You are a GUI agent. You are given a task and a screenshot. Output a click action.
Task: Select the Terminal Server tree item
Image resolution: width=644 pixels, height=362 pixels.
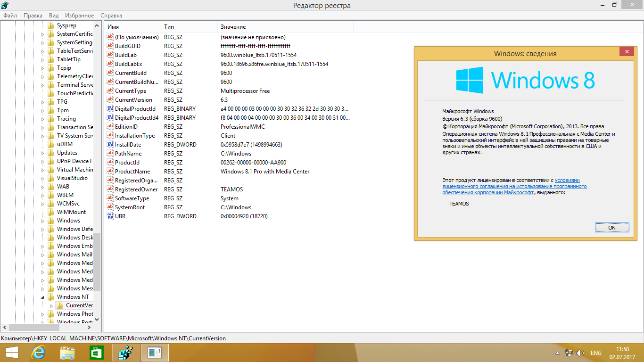click(75, 85)
